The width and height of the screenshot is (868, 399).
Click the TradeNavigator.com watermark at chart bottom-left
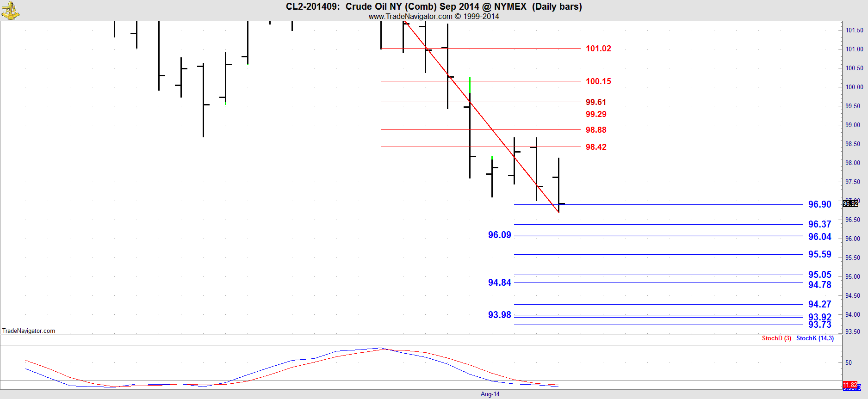(x=29, y=331)
